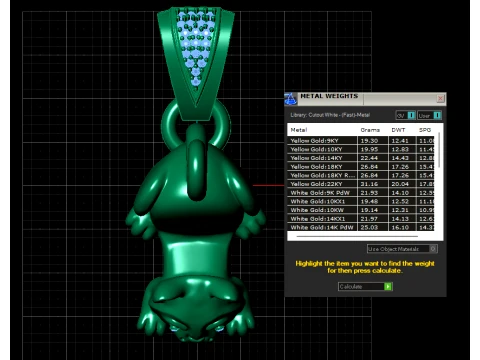
Task: Enable Use Object Materials option
Action: tap(402, 249)
